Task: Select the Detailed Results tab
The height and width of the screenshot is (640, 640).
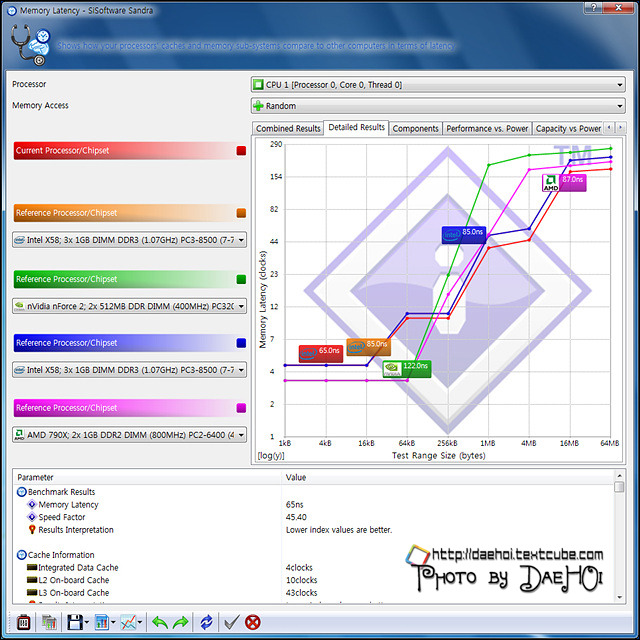Action: pyautogui.click(x=356, y=127)
